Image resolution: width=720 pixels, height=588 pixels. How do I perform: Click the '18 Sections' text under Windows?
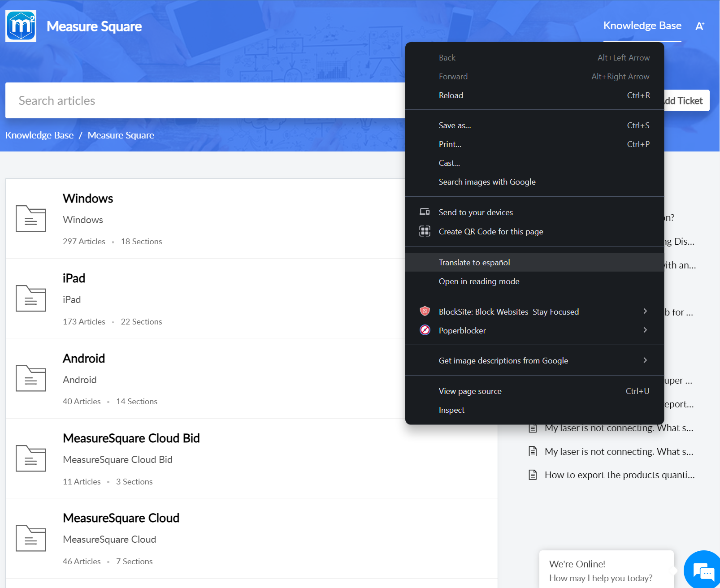pos(141,242)
